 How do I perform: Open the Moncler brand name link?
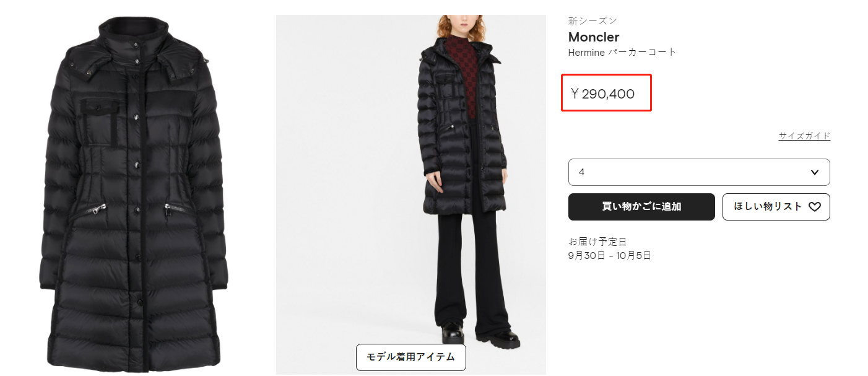pos(594,37)
